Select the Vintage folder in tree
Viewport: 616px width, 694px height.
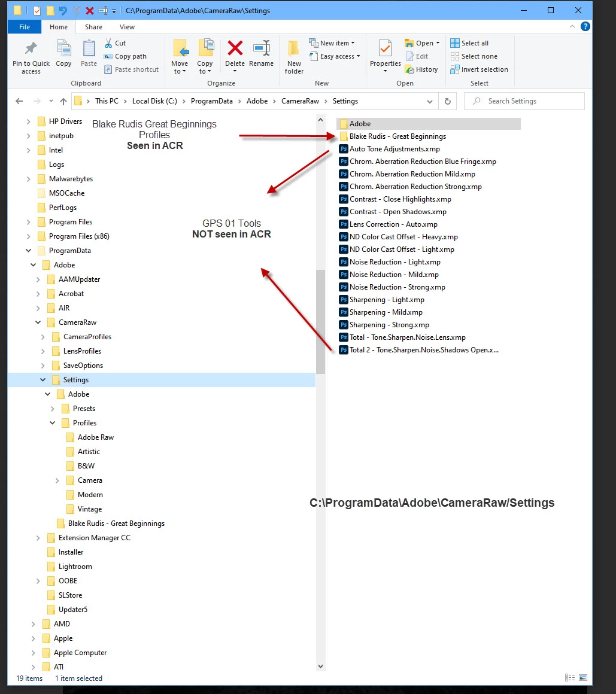click(84, 509)
